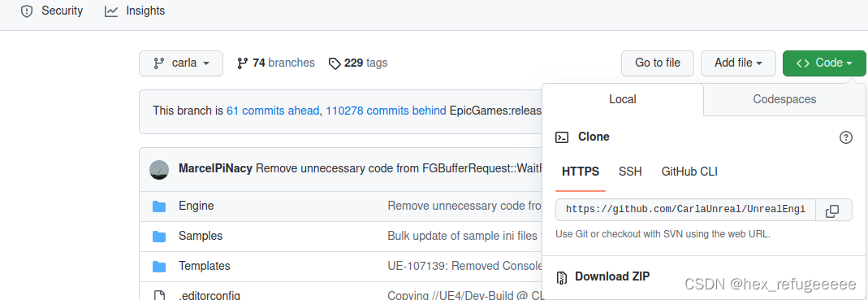Viewport: 868px width, 300px height.
Task: Select the SSH clone option
Action: pos(630,172)
